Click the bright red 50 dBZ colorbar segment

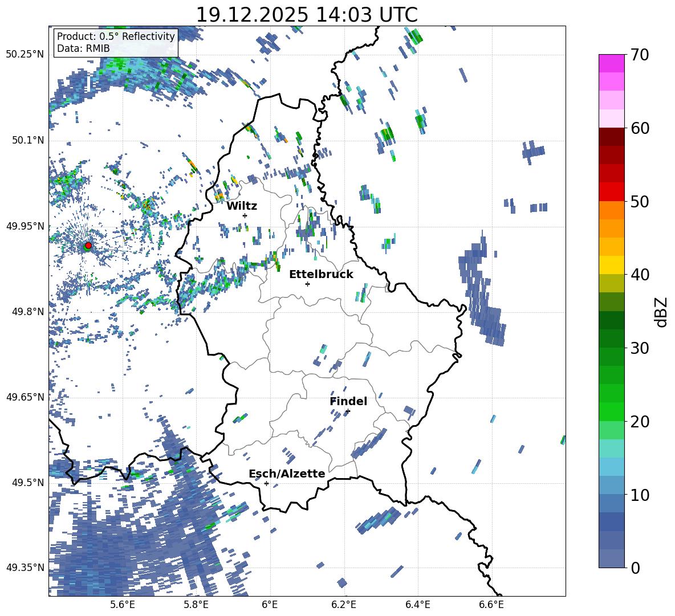(x=611, y=192)
